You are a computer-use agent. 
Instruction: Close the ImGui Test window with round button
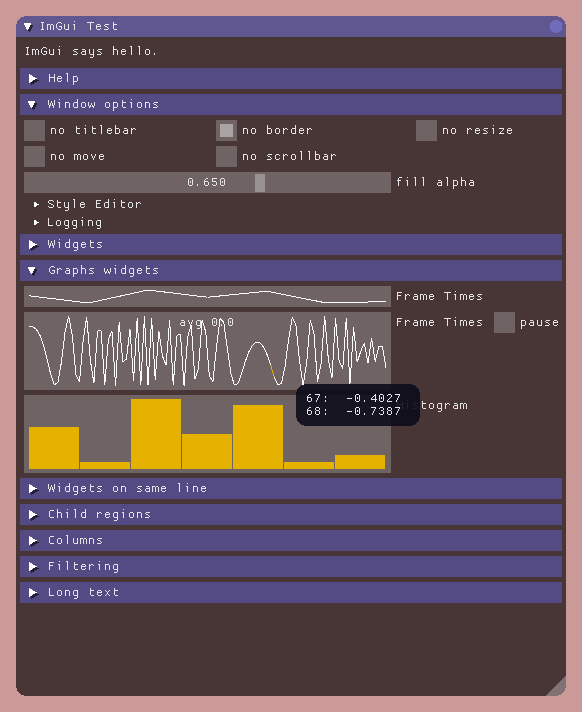555,27
